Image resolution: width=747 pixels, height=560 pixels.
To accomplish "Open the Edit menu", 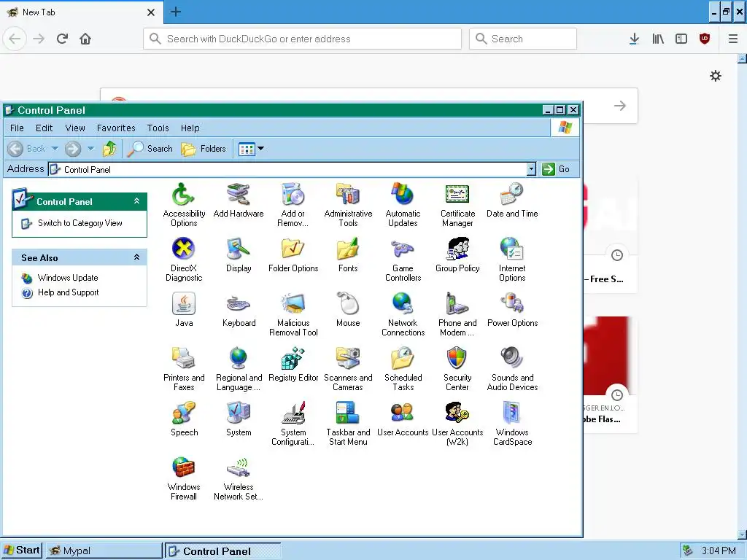I will pyautogui.click(x=44, y=128).
